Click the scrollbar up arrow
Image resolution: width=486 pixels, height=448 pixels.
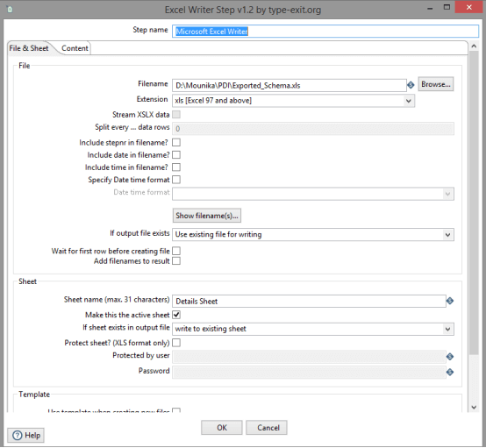coord(474,46)
